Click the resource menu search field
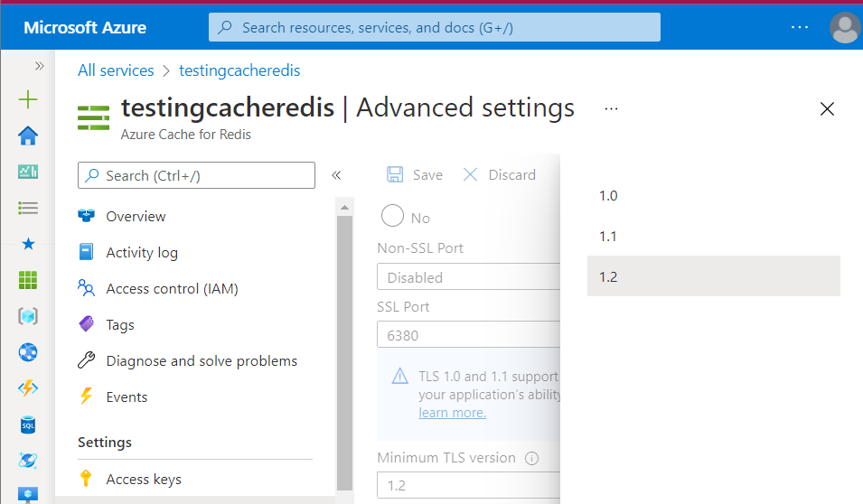The image size is (863, 504). [196, 175]
